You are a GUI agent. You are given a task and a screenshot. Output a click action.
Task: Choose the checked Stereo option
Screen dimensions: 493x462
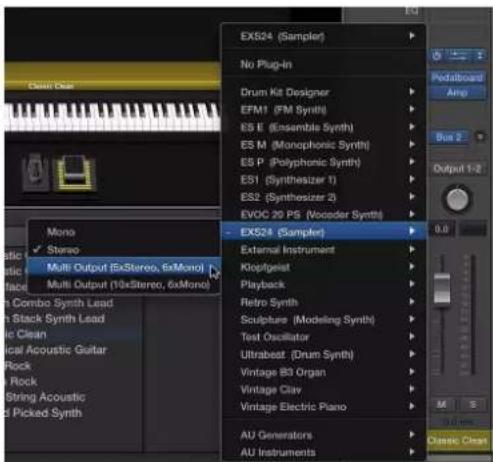(124, 250)
